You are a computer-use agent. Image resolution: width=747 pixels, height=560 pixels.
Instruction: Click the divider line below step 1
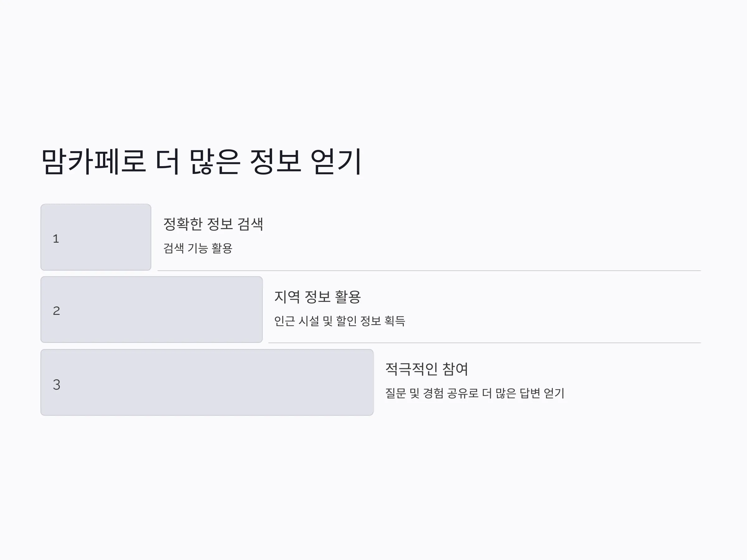(x=429, y=271)
